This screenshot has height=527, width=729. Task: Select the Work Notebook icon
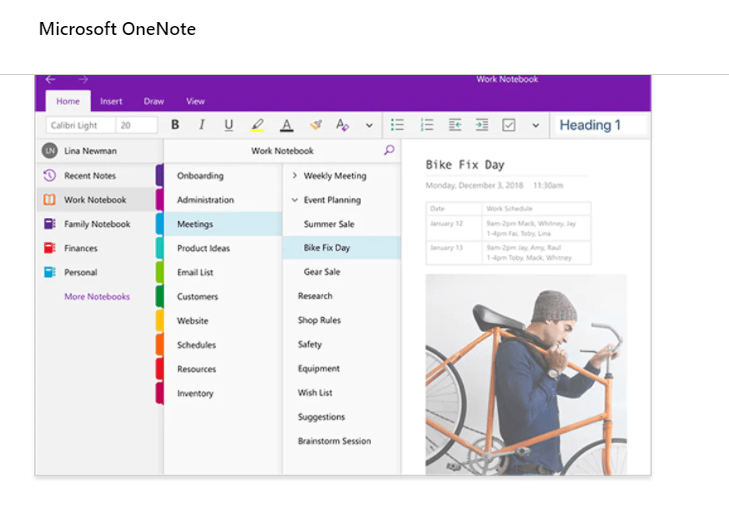tap(49, 200)
